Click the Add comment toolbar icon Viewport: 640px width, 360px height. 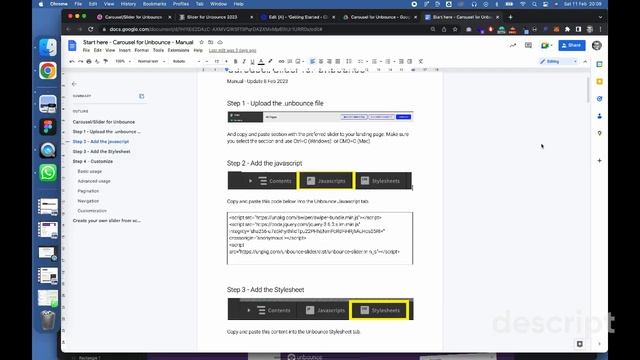tap(290, 61)
